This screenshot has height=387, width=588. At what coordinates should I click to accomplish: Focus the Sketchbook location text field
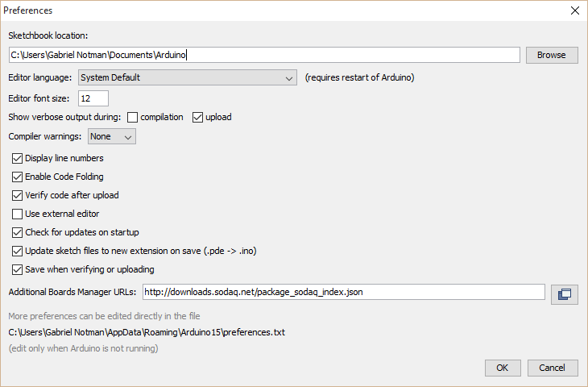[x=264, y=55]
